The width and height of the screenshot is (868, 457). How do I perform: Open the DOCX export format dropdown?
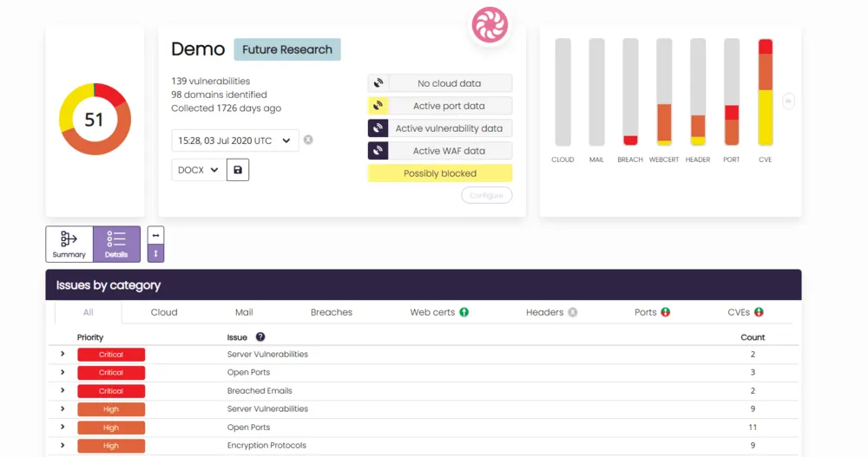(x=198, y=170)
